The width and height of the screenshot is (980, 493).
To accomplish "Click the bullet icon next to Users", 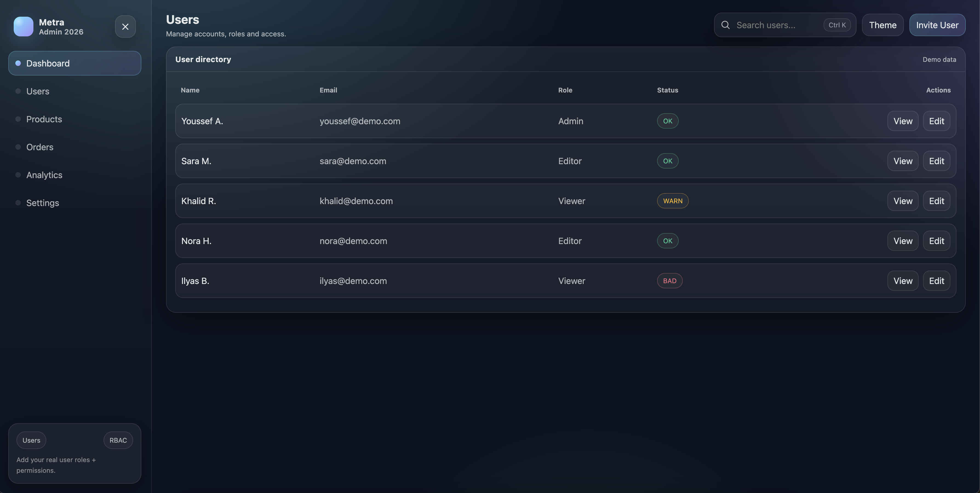I will (x=18, y=91).
